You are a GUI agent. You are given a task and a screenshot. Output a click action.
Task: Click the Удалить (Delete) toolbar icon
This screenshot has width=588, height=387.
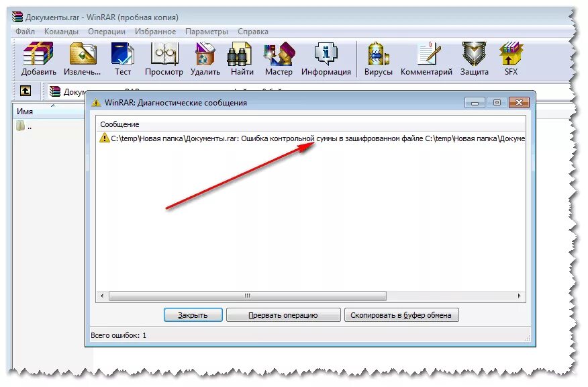[x=205, y=58]
